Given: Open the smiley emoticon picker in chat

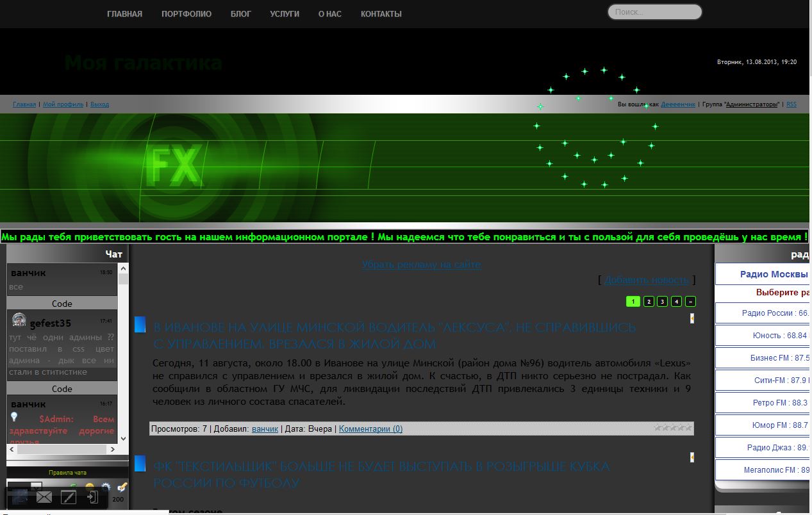Looking at the screenshot, I should [x=90, y=488].
